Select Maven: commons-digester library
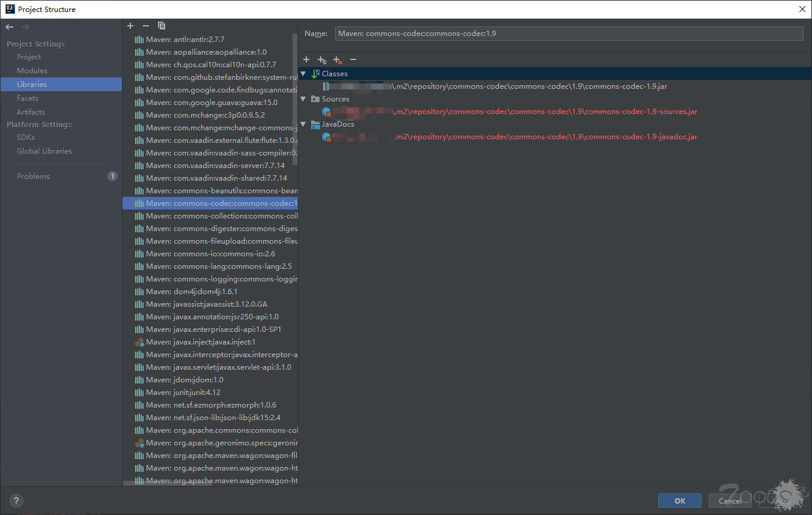812x515 pixels. tap(210, 229)
